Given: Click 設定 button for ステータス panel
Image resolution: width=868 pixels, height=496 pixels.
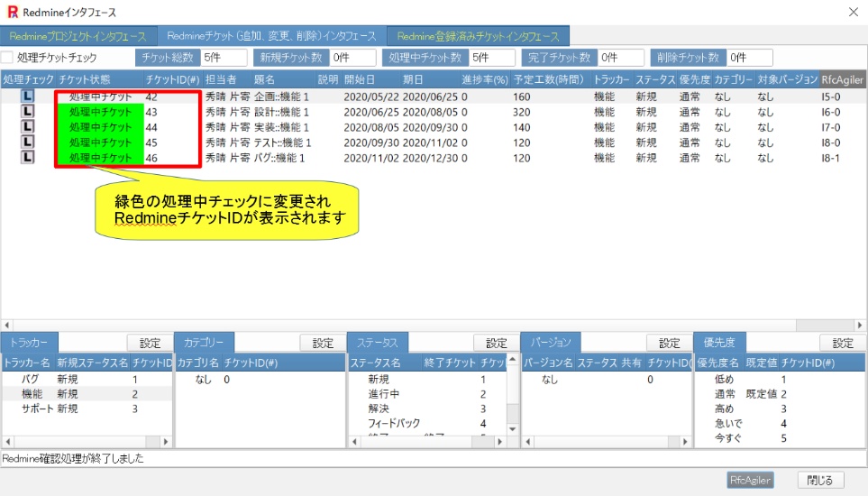Looking at the screenshot, I should [x=496, y=344].
